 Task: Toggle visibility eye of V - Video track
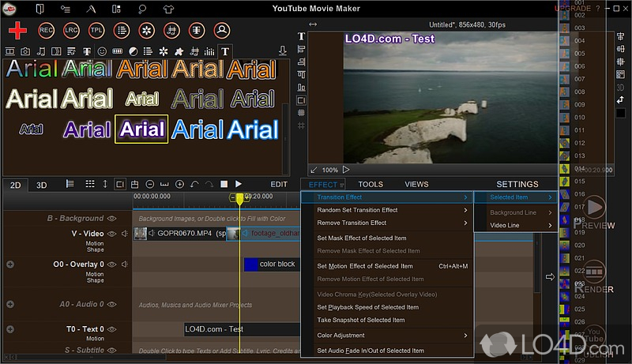tap(112, 234)
